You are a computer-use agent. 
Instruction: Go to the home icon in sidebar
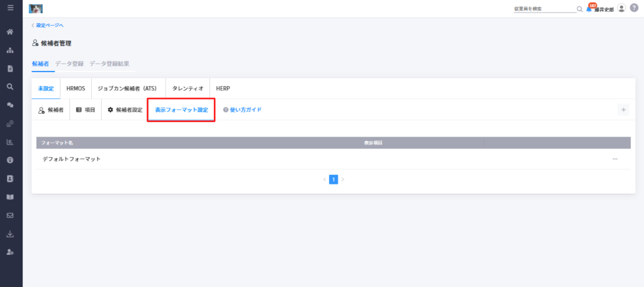click(x=11, y=31)
